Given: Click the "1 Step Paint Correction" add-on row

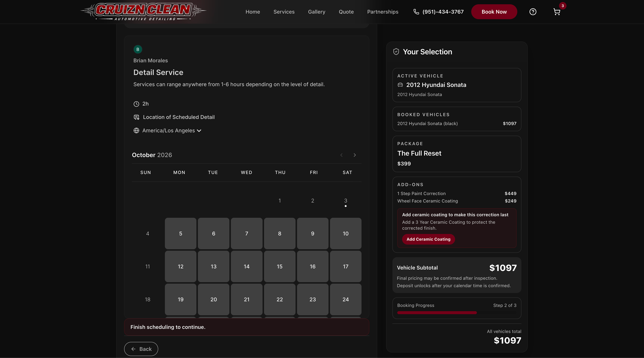Looking at the screenshot, I should 457,194.
